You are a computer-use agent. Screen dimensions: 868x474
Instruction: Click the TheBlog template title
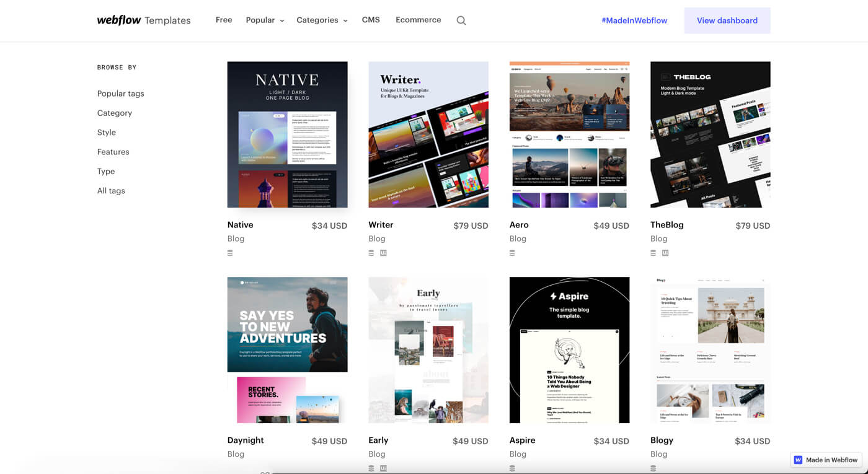[667, 225]
